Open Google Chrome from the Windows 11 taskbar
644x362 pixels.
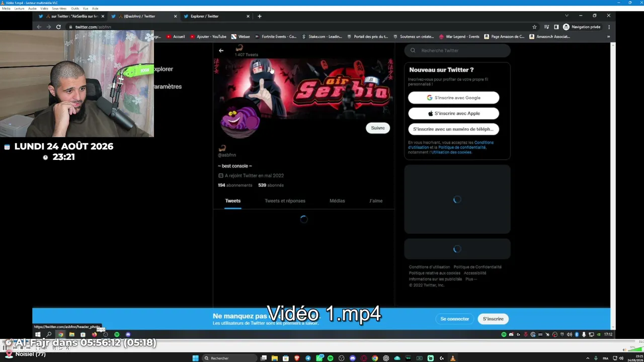pyautogui.click(x=375, y=358)
